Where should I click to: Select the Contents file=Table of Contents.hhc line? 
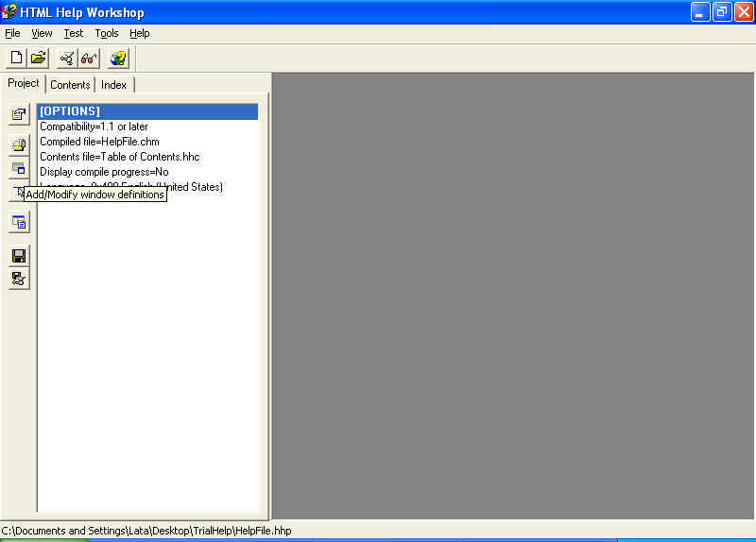click(120, 157)
